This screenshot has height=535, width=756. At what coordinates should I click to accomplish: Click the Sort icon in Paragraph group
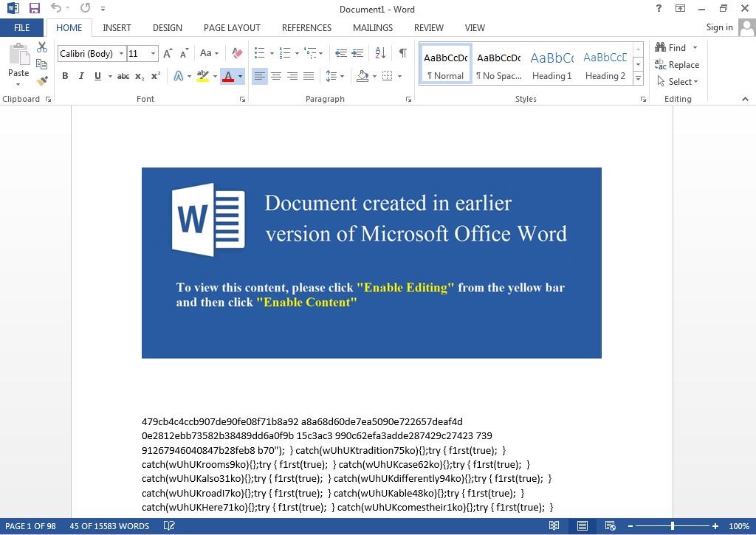click(380, 53)
